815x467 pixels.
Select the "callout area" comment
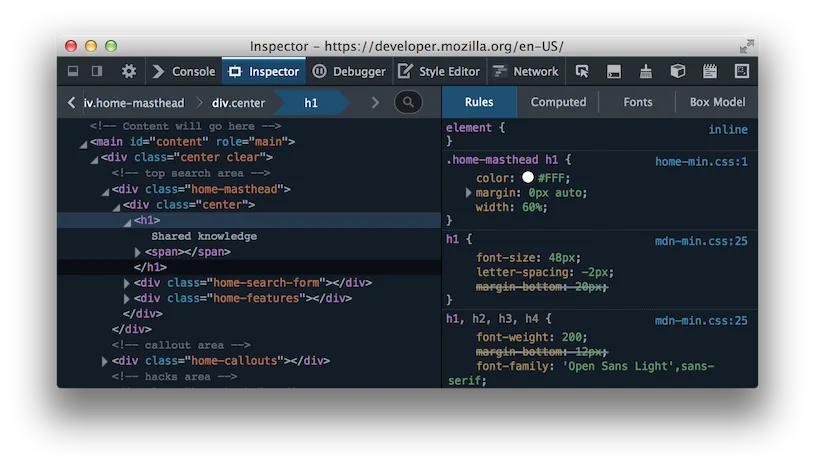(181, 345)
